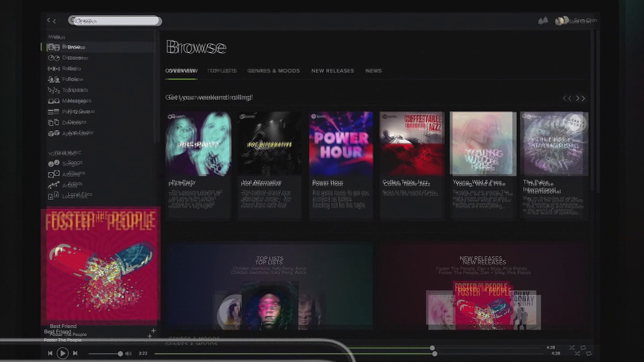Click the Power Hour title link
The height and width of the screenshot is (362, 644).
328,183
